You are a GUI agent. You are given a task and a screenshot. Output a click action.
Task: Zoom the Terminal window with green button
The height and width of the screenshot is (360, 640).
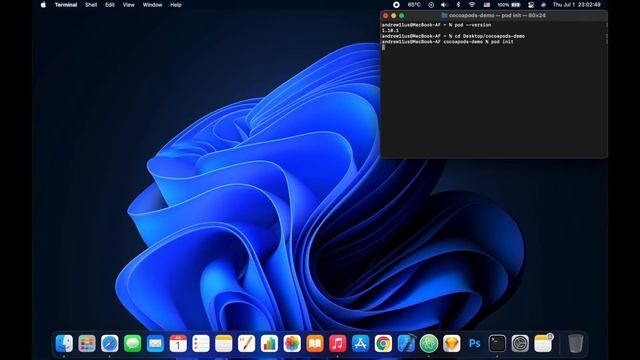coord(402,16)
